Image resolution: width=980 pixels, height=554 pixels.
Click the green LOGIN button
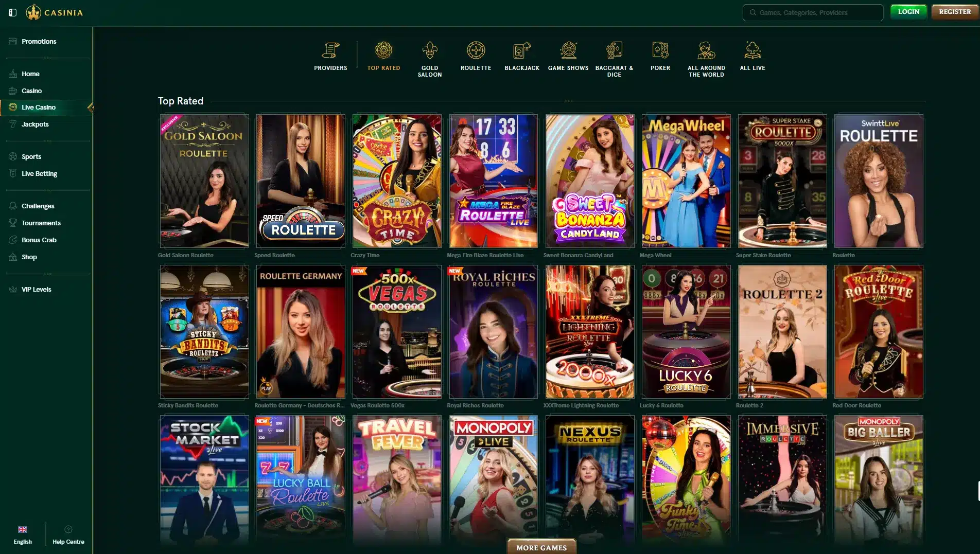pos(908,12)
